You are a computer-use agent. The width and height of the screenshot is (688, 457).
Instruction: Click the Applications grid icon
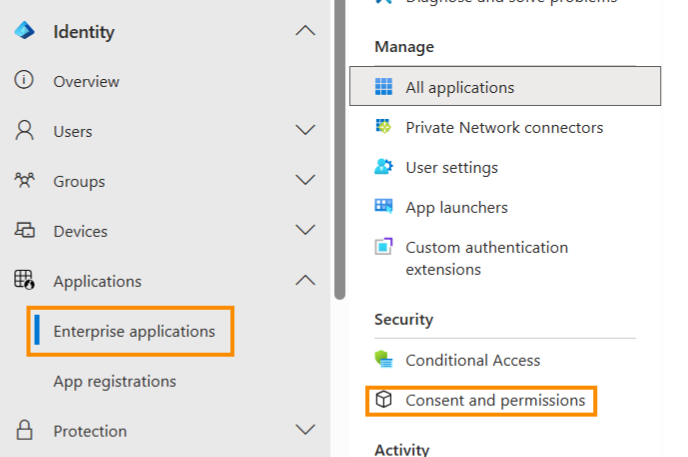(24, 281)
